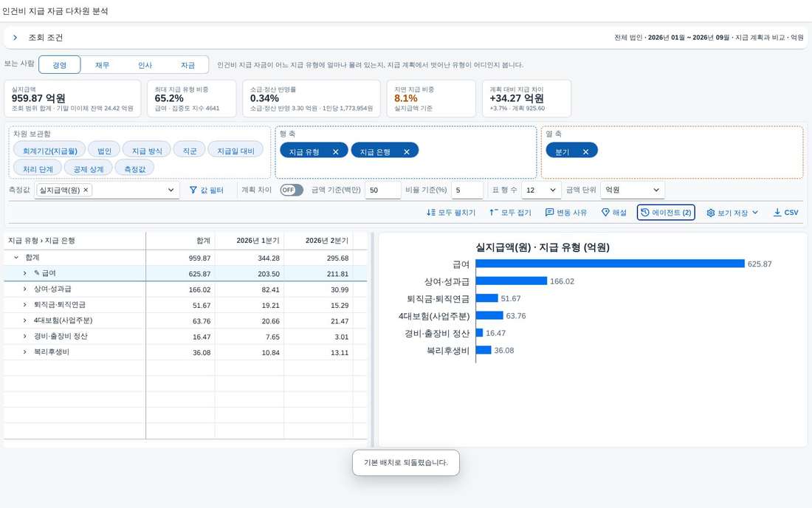Click the 비율 기준(%) input field
The height and width of the screenshot is (508, 812).
tap(467, 190)
